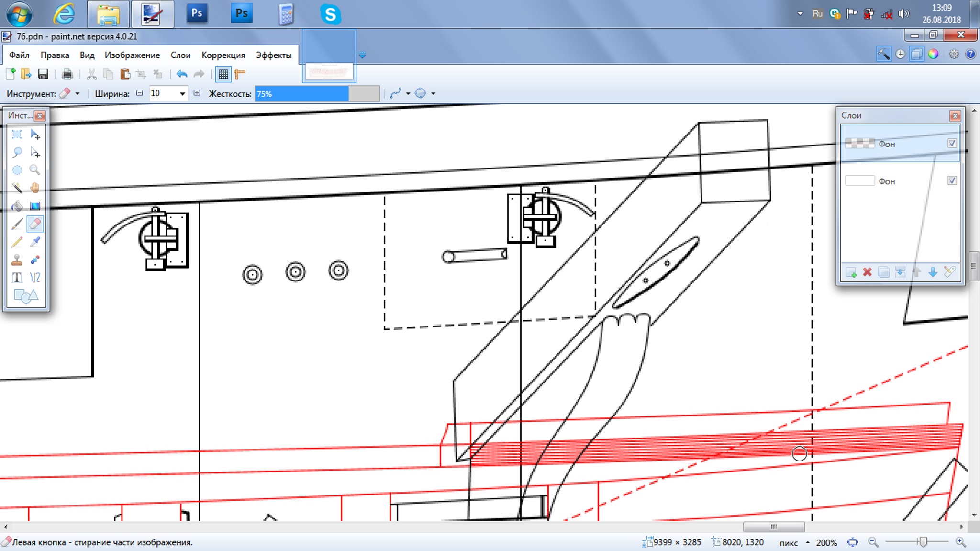Open the Правка menu
Screen dimensions: 980x551
[x=55, y=55]
